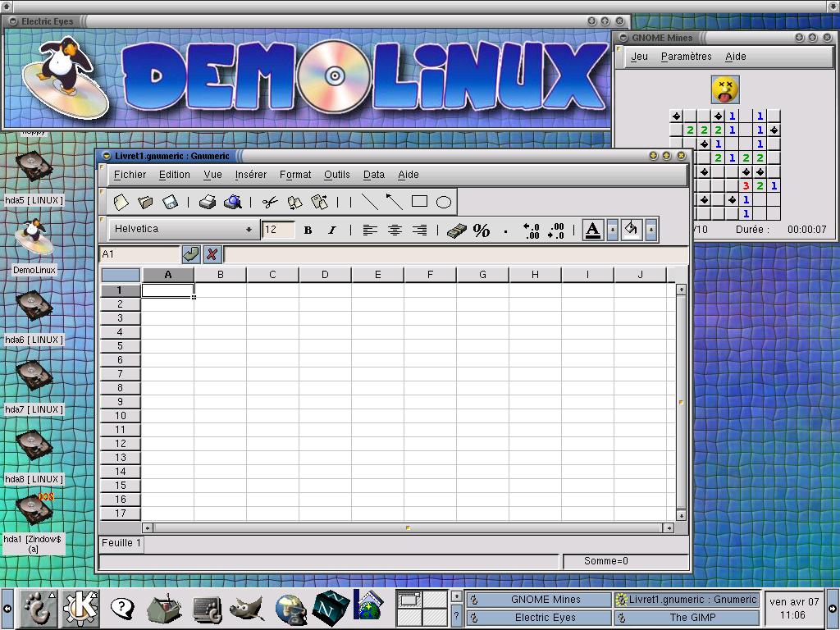The width and height of the screenshot is (840, 630).
Task: Click the Paste icon in Gnumeric toolbar
Action: pyautogui.click(x=319, y=202)
